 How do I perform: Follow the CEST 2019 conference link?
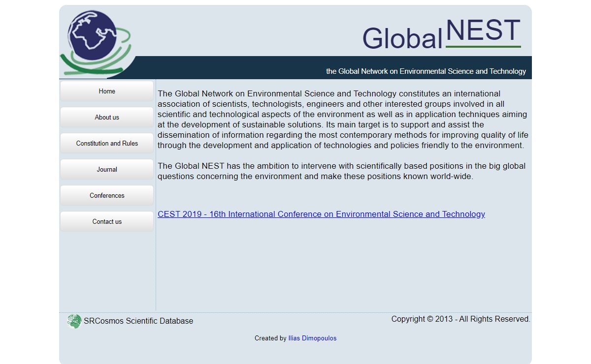(321, 214)
